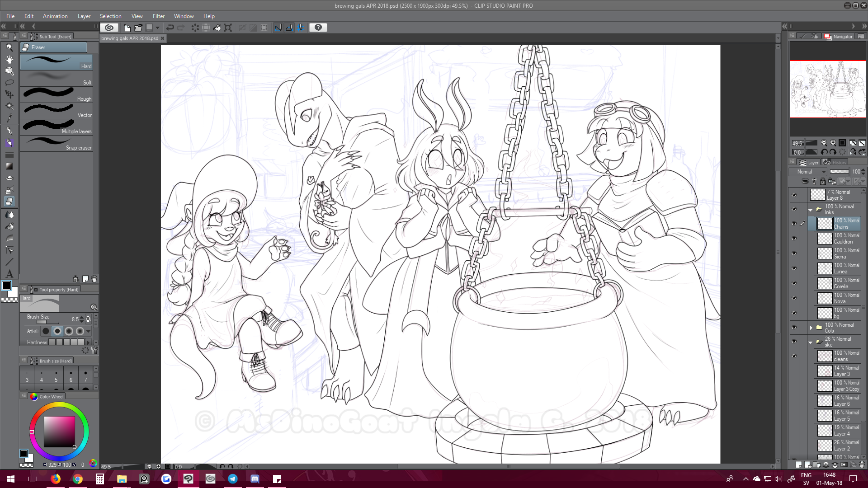
Task: Hide the Cols folder layer
Action: [x=794, y=328]
